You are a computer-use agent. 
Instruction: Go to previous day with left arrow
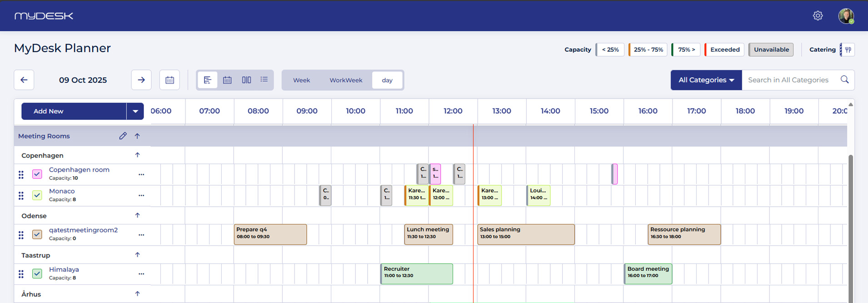24,80
